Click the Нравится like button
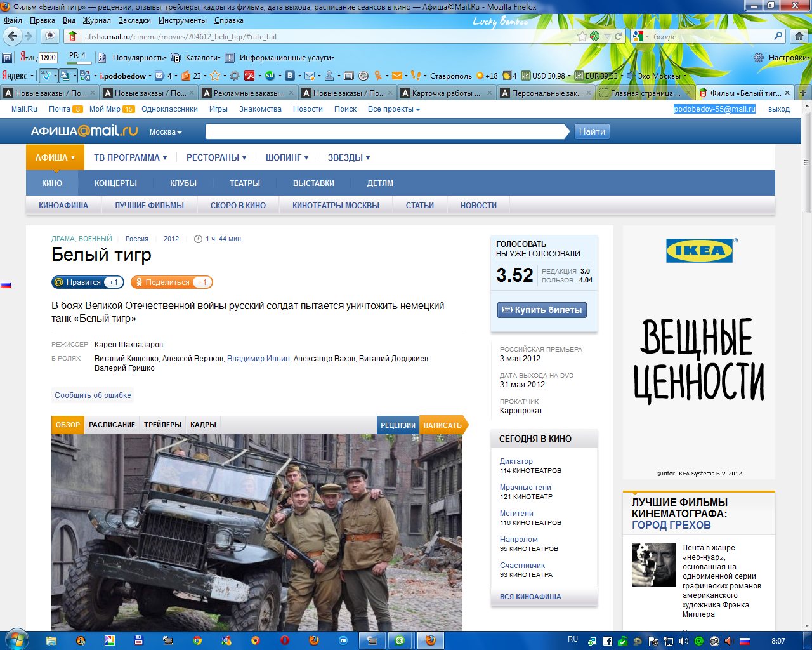 (x=88, y=282)
